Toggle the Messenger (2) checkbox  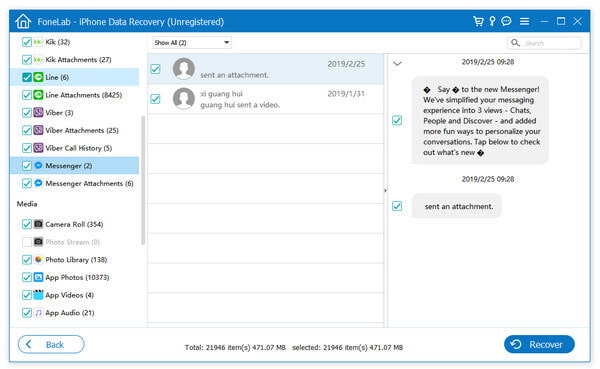[26, 165]
